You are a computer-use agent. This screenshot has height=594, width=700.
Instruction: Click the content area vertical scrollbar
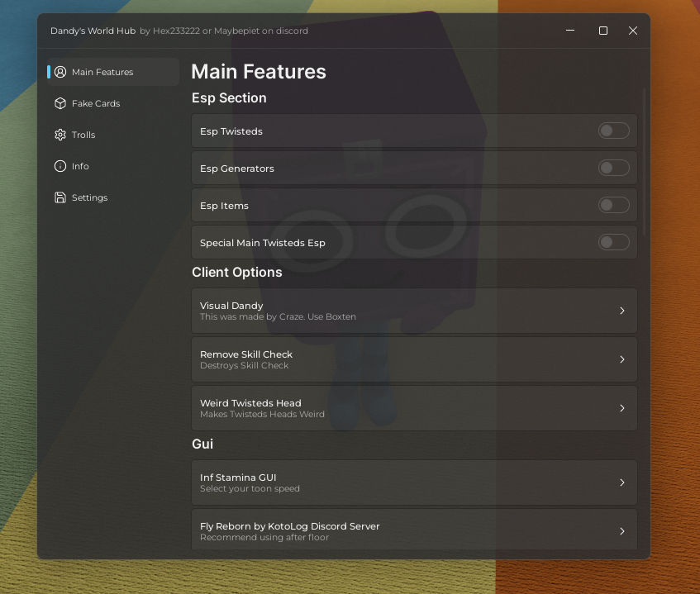[x=644, y=162]
